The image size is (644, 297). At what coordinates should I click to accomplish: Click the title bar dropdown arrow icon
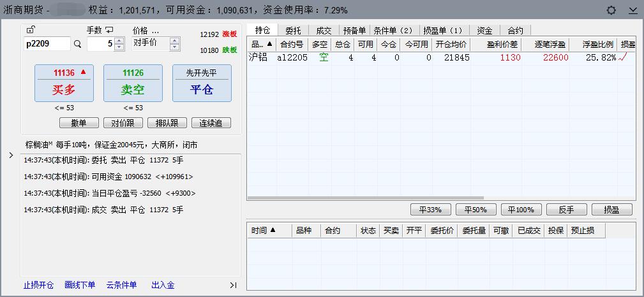click(x=633, y=10)
